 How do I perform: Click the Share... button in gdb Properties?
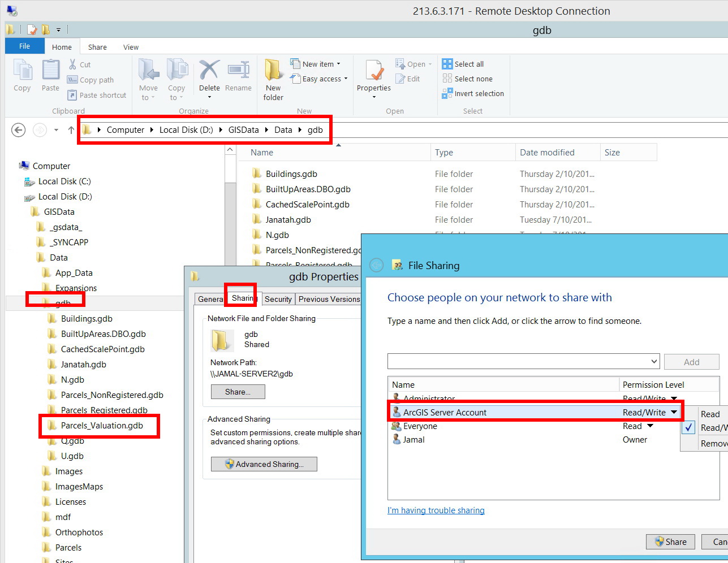coord(238,392)
